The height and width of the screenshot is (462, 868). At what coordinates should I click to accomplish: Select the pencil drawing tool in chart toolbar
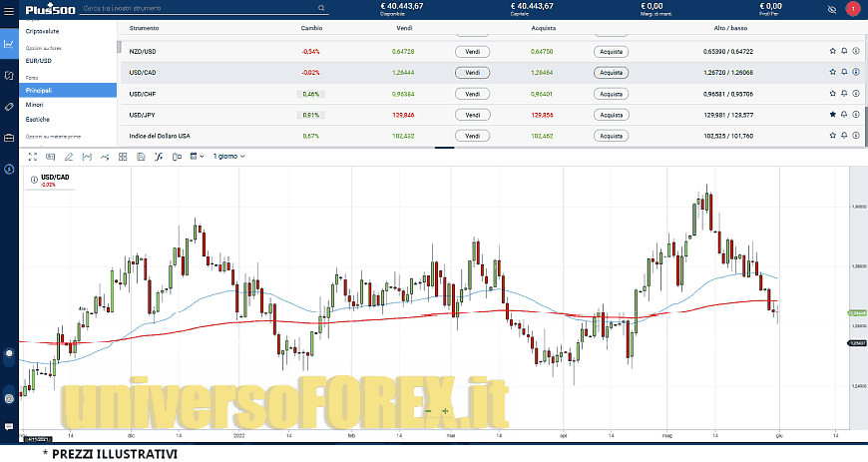68,157
